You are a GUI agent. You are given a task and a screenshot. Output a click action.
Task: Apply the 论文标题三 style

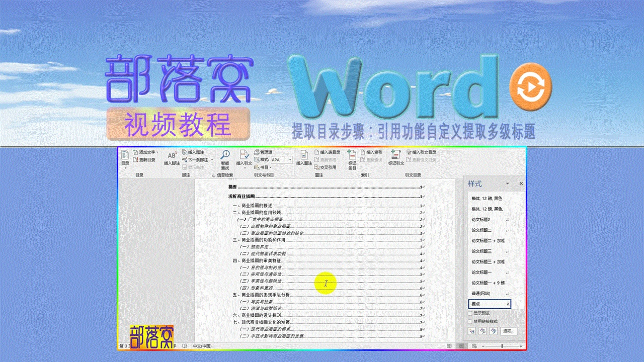pos(491,251)
